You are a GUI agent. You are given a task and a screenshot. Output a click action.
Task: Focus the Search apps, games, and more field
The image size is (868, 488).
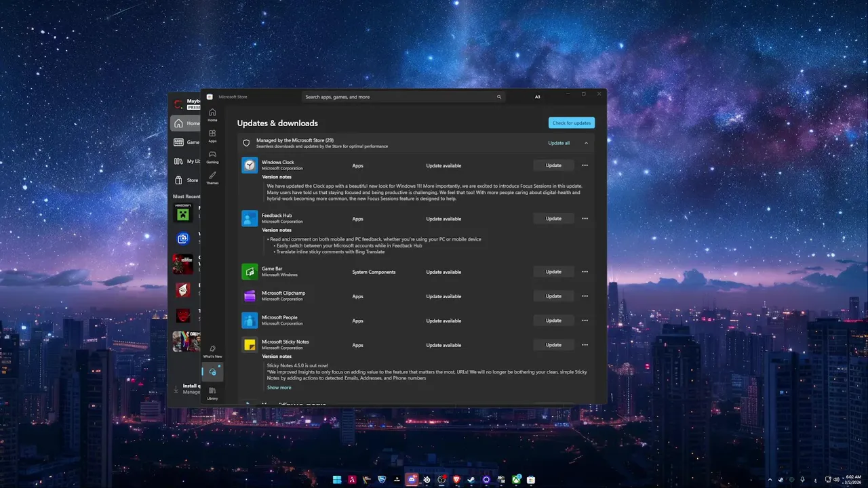403,97
